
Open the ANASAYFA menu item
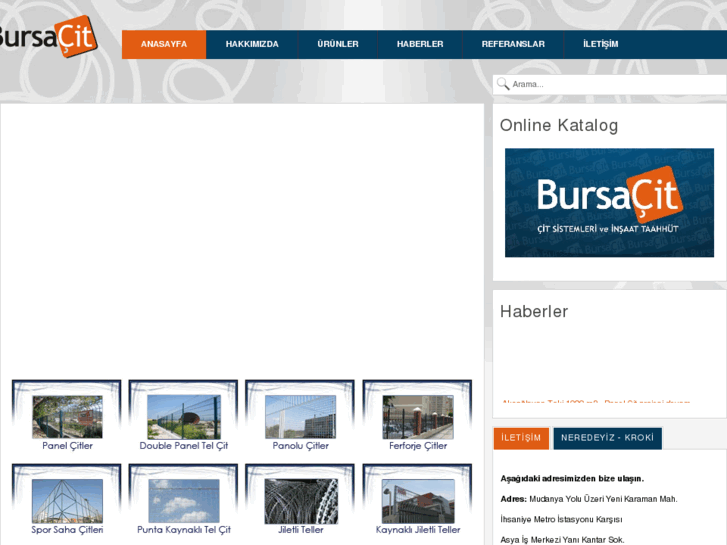point(164,45)
